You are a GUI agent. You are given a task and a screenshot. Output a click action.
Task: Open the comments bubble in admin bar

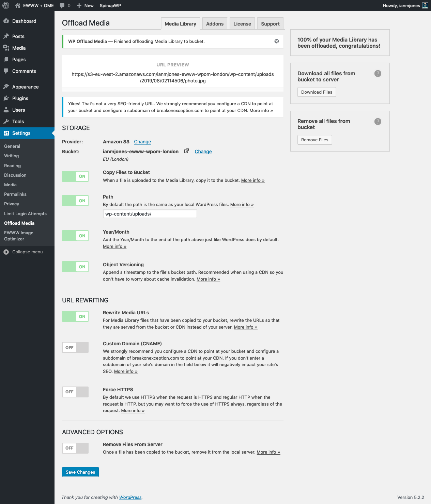point(62,5)
